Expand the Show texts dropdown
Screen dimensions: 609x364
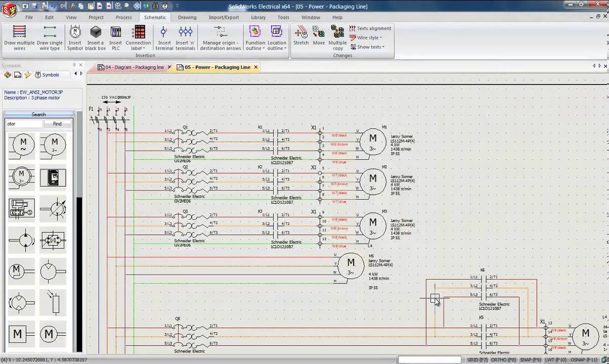coord(368,47)
